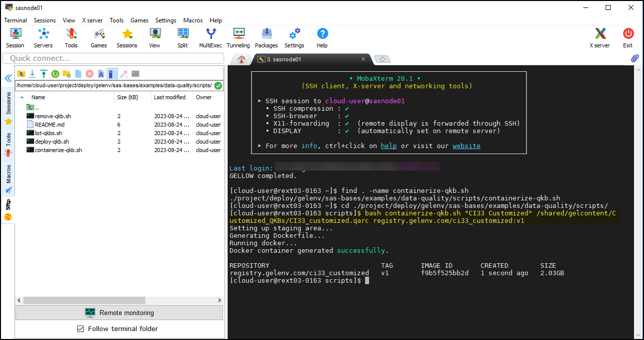The width and height of the screenshot is (644, 340).
Task: Open a new SSH Session
Action: (15, 37)
